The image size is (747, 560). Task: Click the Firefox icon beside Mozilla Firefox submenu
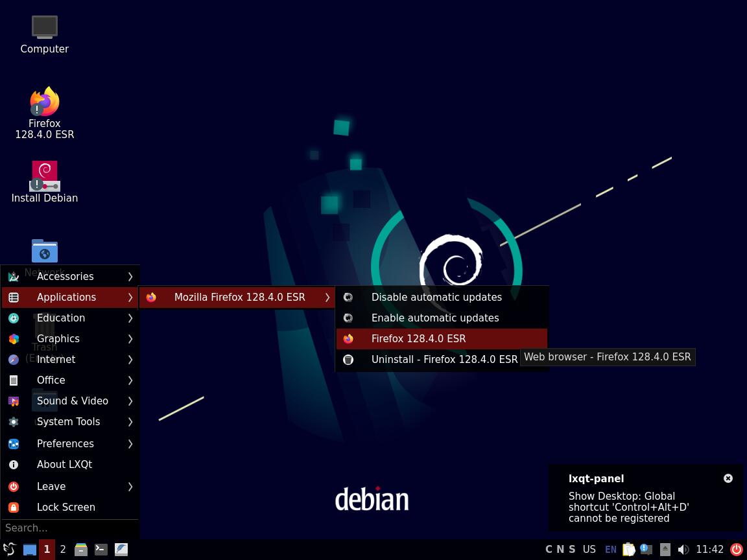tap(151, 297)
